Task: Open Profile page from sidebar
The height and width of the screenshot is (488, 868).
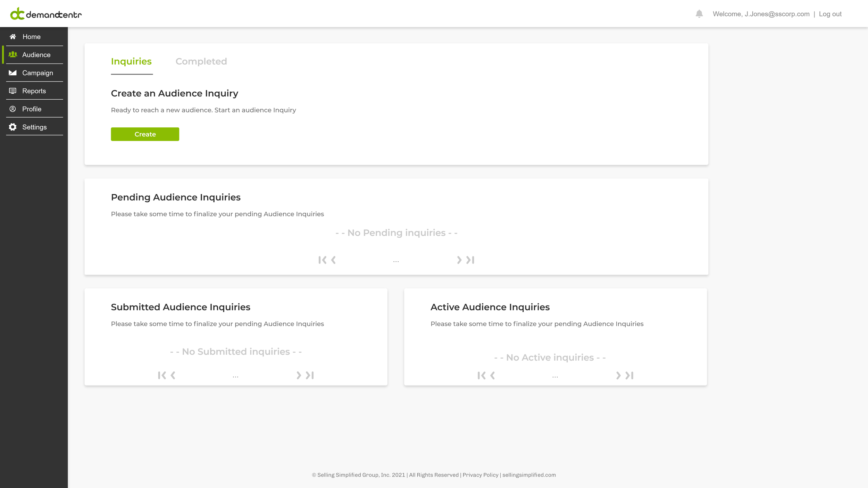Action: (32, 109)
